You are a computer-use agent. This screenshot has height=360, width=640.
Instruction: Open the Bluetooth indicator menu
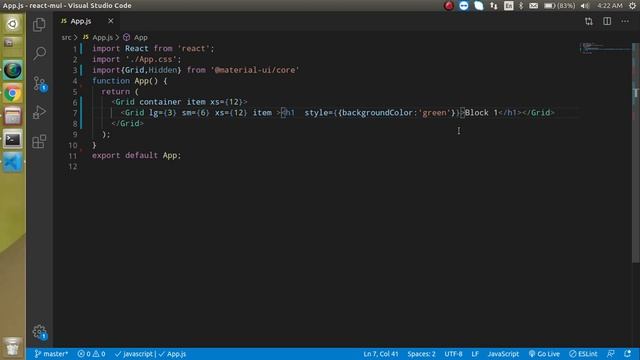[521, 6]
